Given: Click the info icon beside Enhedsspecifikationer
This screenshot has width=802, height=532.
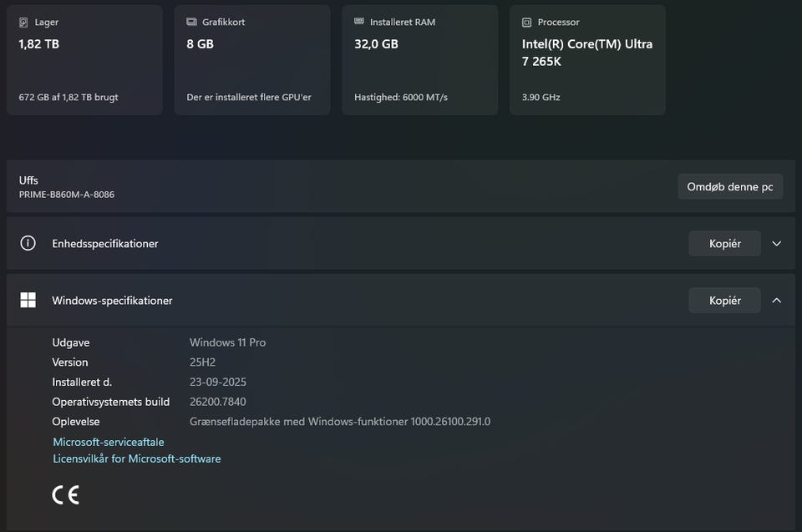Looking at the screenshot, I should coord(28,243).
